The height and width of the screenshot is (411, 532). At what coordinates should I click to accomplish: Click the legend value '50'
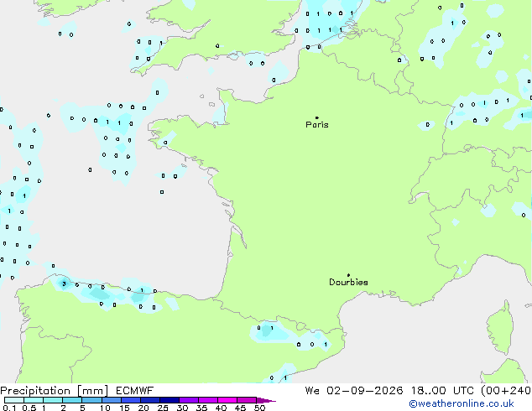tap(259, 408)
